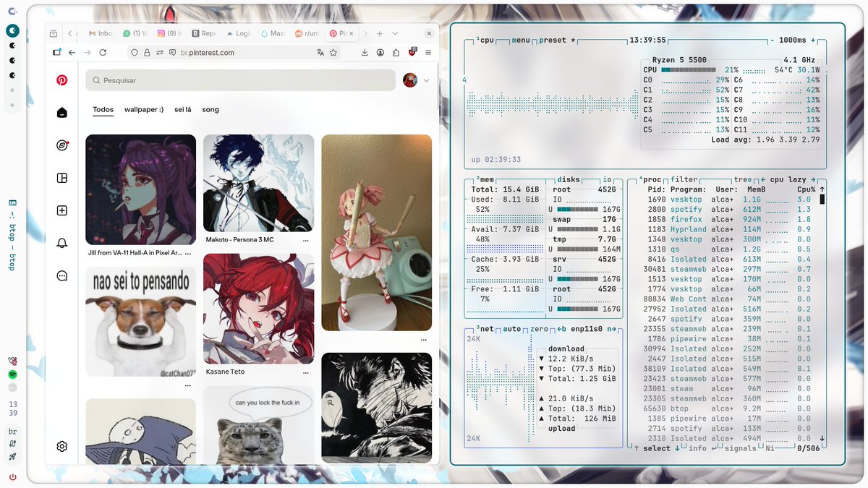Select the firefox process row in btop
Screen dimensions: 868x488
[x=731, y=219]
